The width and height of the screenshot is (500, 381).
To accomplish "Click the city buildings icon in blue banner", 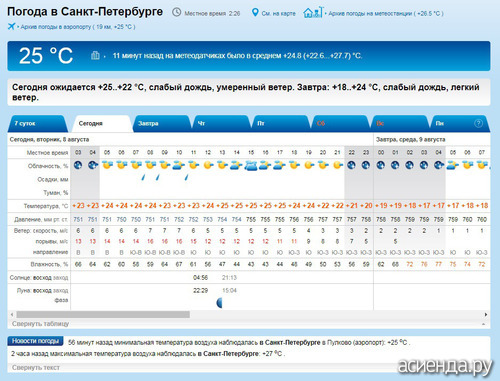I will [95, 55].
